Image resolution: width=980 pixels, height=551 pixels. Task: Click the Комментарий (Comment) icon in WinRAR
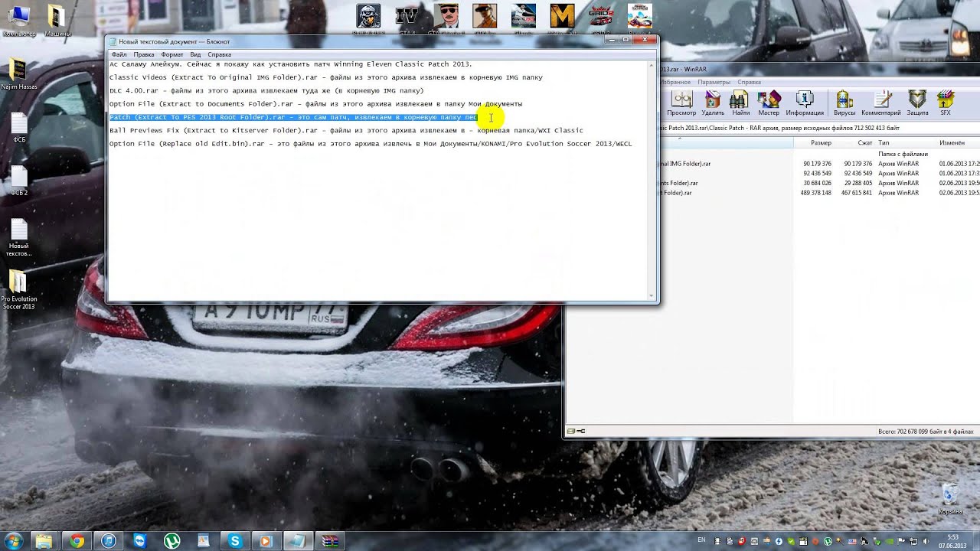881,103
